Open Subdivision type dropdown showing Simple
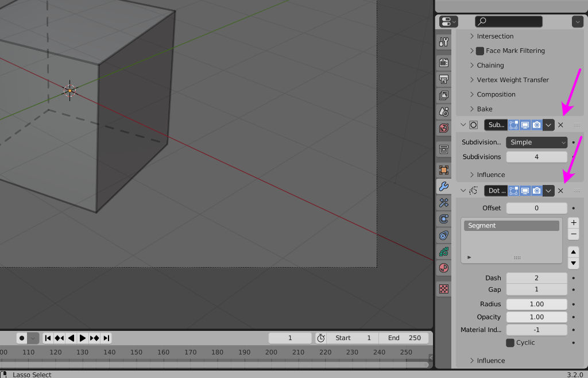This screenshot has width=588, height=378. pyautogui.click(x=536, y=142)
